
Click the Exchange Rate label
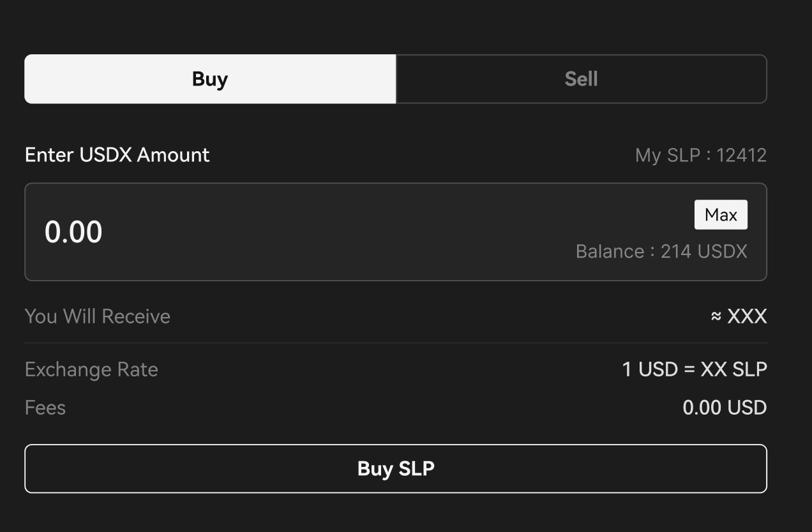tap(91, 369)
